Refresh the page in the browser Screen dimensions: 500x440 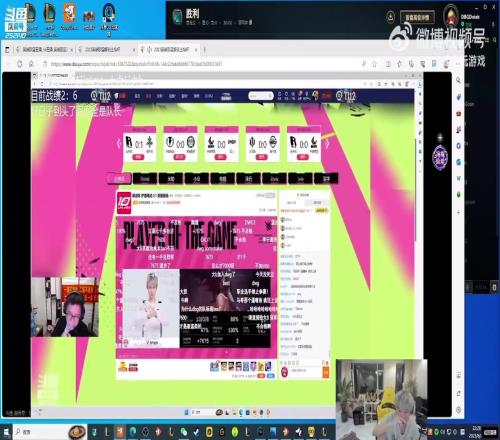19,64
